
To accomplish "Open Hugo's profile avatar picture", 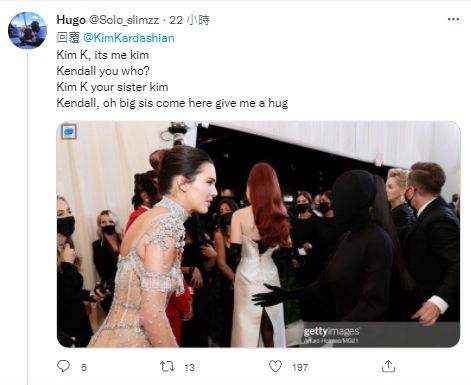I will coord(27,30).
